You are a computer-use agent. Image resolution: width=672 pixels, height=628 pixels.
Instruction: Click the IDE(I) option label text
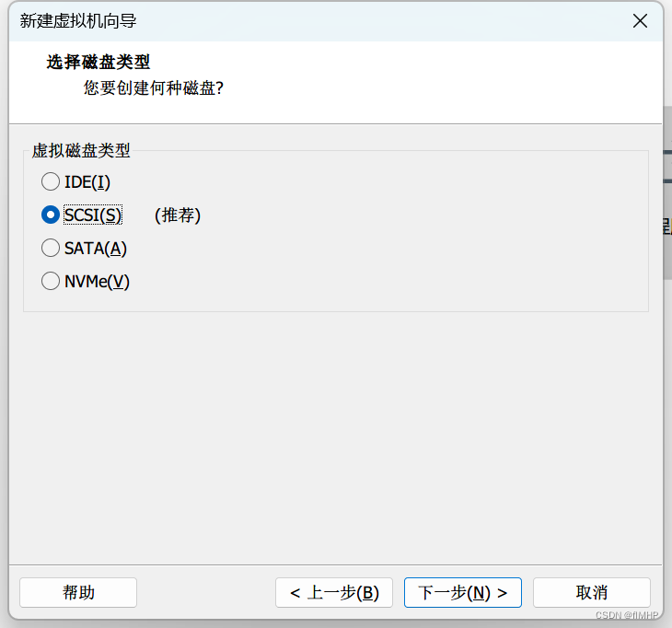(87, 182)
